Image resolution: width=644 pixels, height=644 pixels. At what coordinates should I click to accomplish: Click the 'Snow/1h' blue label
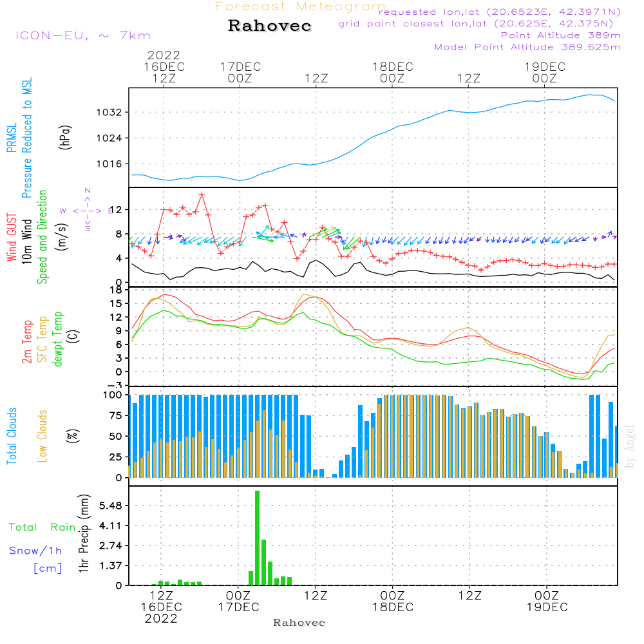pos(35,551)
